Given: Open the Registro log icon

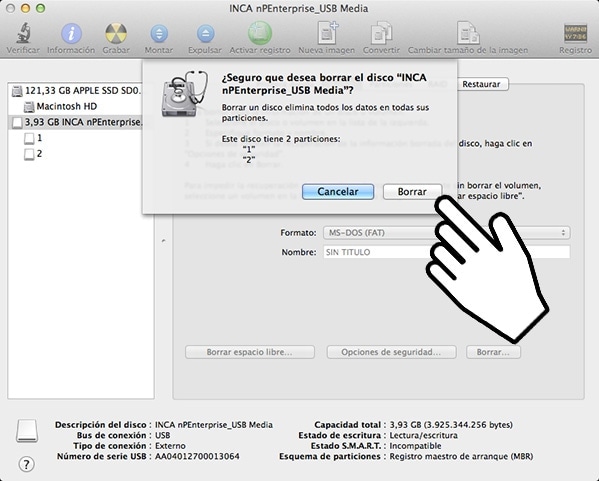Looking at the screenshot, I should point(575,33).
